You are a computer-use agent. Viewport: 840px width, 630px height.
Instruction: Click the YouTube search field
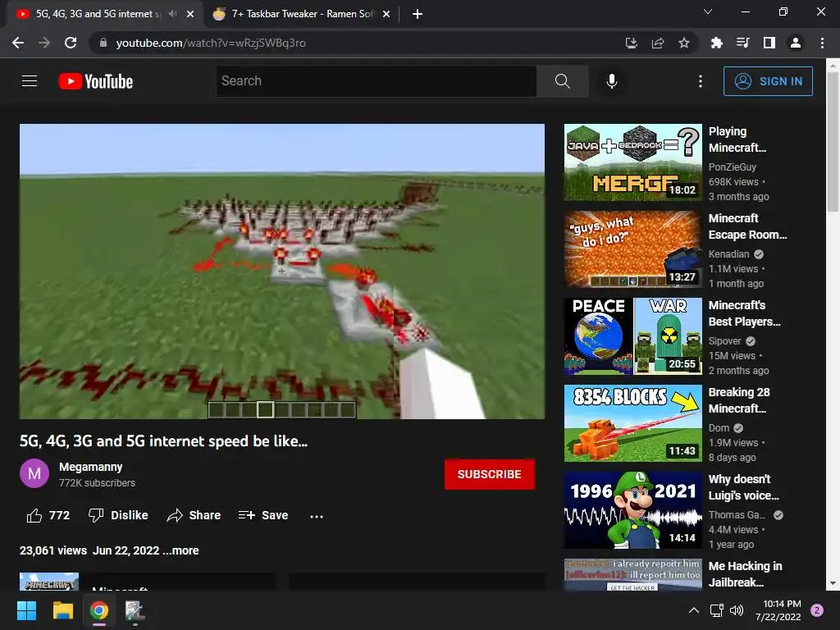(x=376, y=81)
